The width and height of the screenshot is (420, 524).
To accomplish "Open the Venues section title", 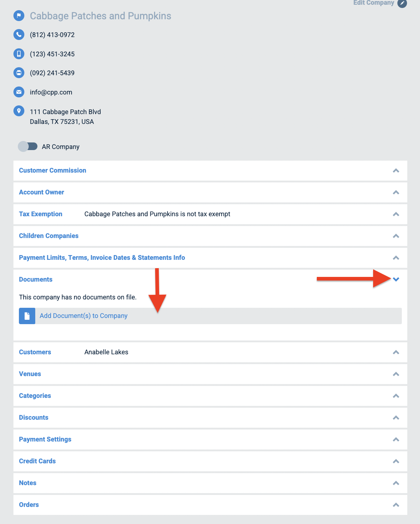I will coord(30,374).
